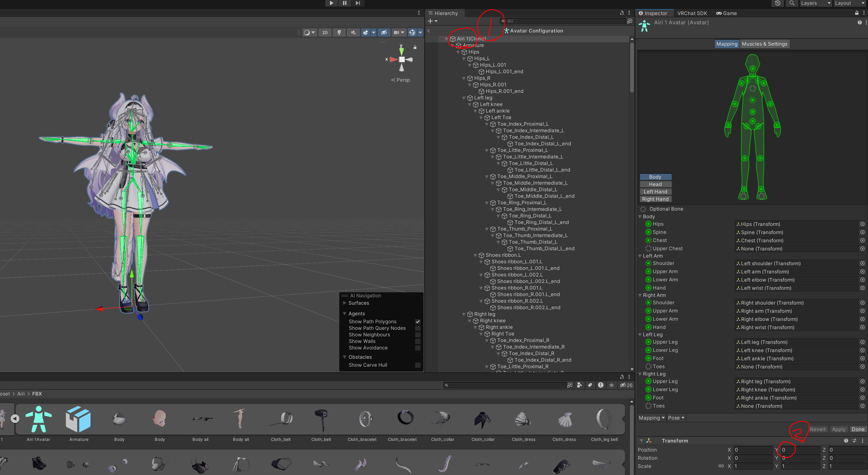Toggle scene audio mute icon
The height and width of the screenshot is (475, 868).
click(353, 33)
